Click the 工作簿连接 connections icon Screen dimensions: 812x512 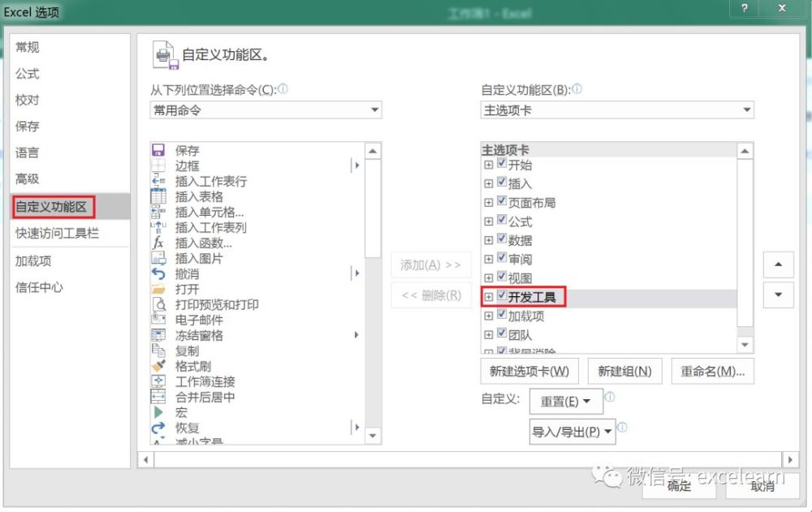tap(158, 381)
